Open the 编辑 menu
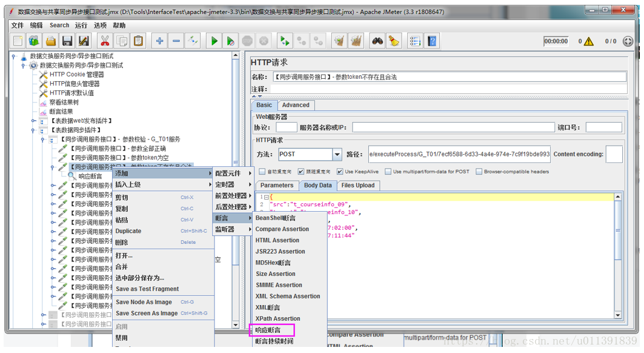 pyautogui.click(x=36, y=25)
